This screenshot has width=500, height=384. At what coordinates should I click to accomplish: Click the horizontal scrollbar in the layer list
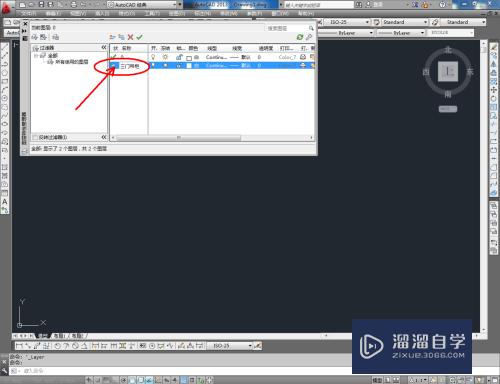click(x=179, y=137)
